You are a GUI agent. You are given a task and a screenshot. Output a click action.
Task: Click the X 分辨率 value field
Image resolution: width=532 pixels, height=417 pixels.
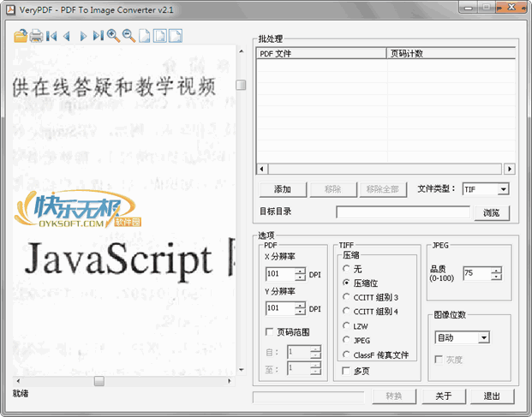[x=281, y=274]
